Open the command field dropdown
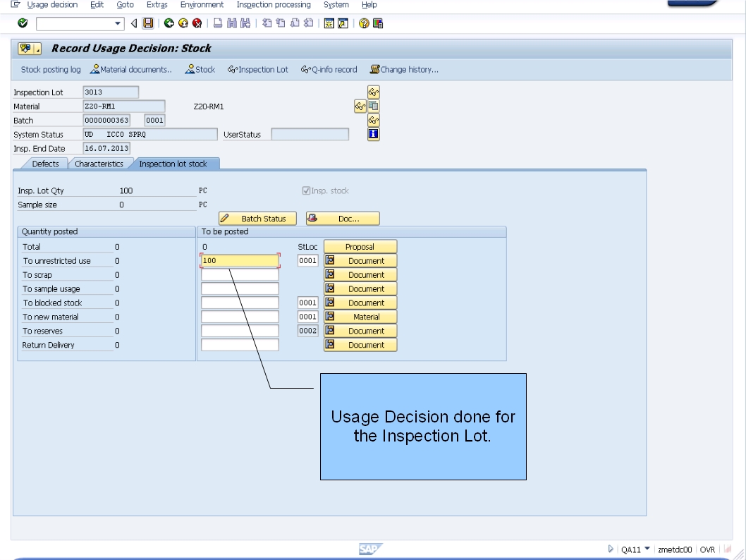Image resolution: width=746 pixels, height=560 pixels. (117, 23)
